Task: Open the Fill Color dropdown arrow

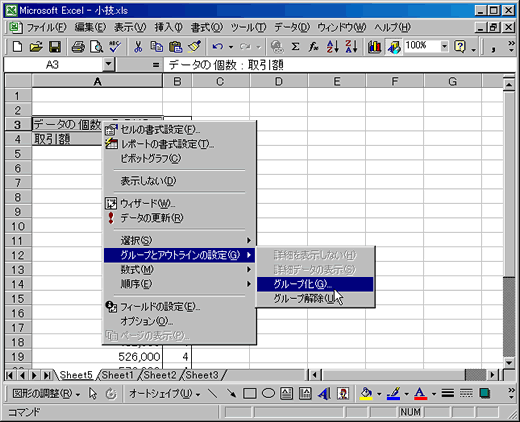Action: click(379, 394)
